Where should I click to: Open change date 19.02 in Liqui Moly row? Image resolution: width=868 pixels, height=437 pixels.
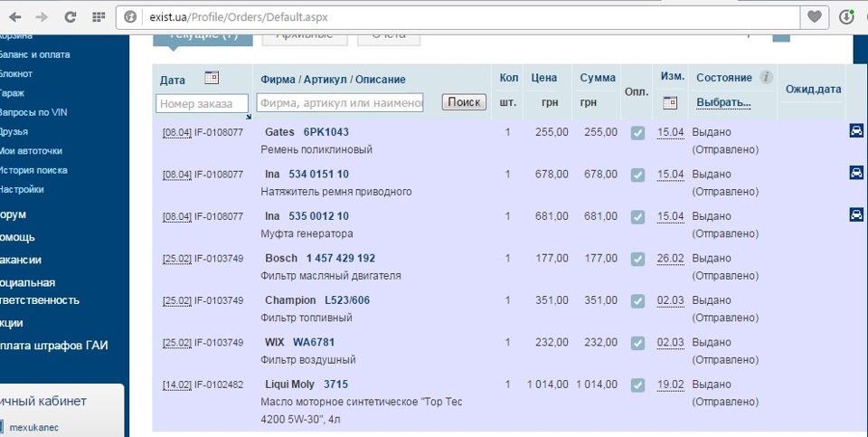[x=670, y=385]
